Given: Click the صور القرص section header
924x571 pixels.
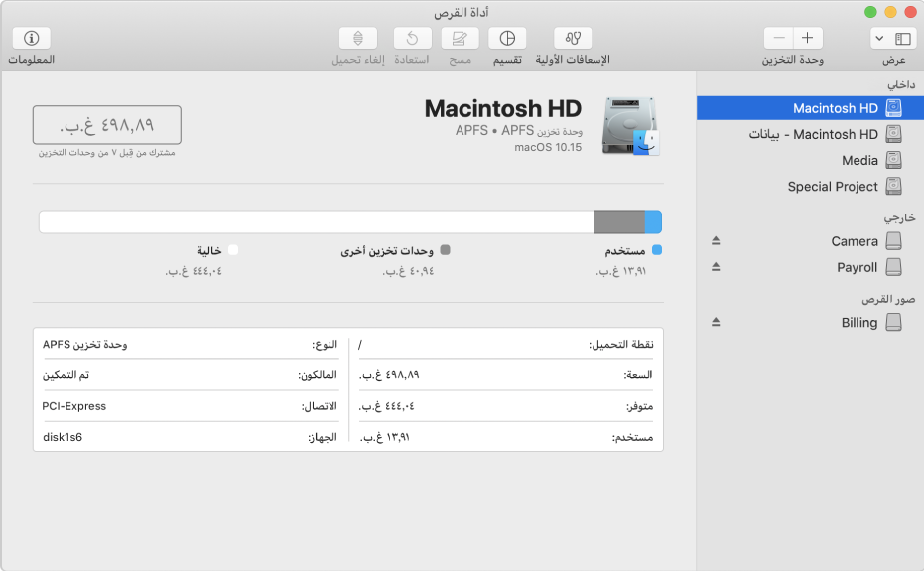Looking at the screenshot, I should coord(888,300).
